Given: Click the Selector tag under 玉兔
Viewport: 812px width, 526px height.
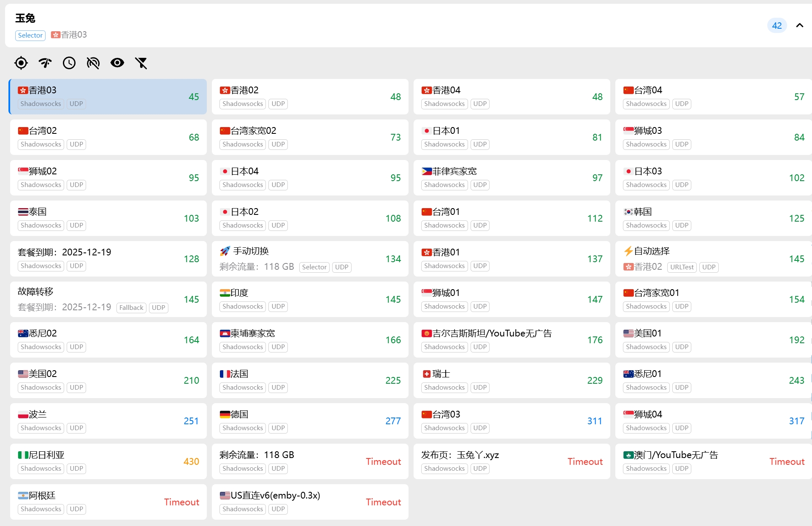Looking at the screenshot, I should click(30, 35).
